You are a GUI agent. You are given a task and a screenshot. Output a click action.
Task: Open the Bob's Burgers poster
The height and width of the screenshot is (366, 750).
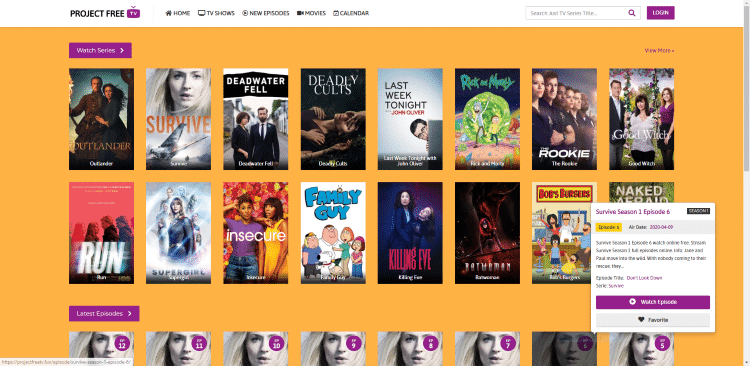(562, 233)
